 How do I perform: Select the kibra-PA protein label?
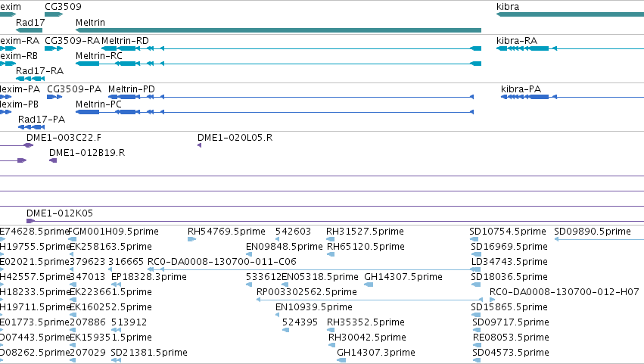521,89
